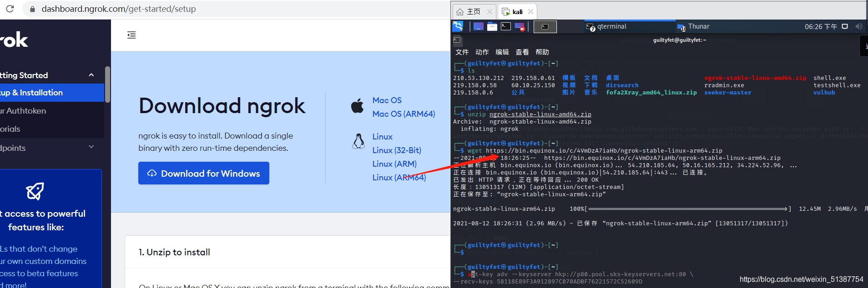Viewport: 868px width, 288px height.
Task: Switch to the kali VM tab
Action: [517, 12]
